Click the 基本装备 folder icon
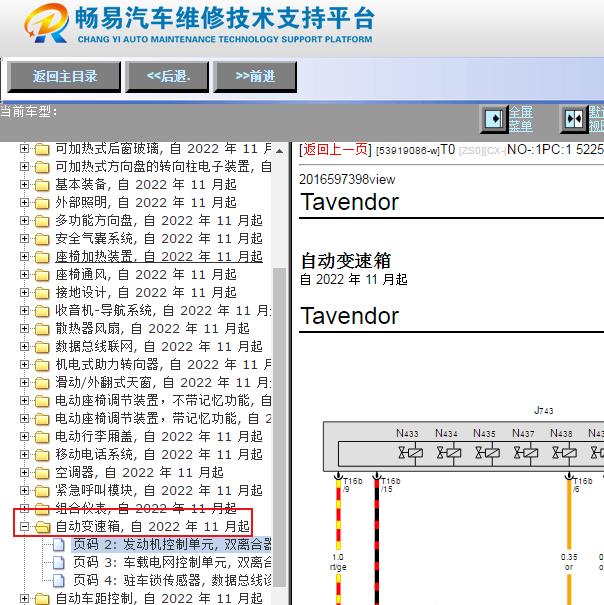604x605 pixels. point(42,185)
